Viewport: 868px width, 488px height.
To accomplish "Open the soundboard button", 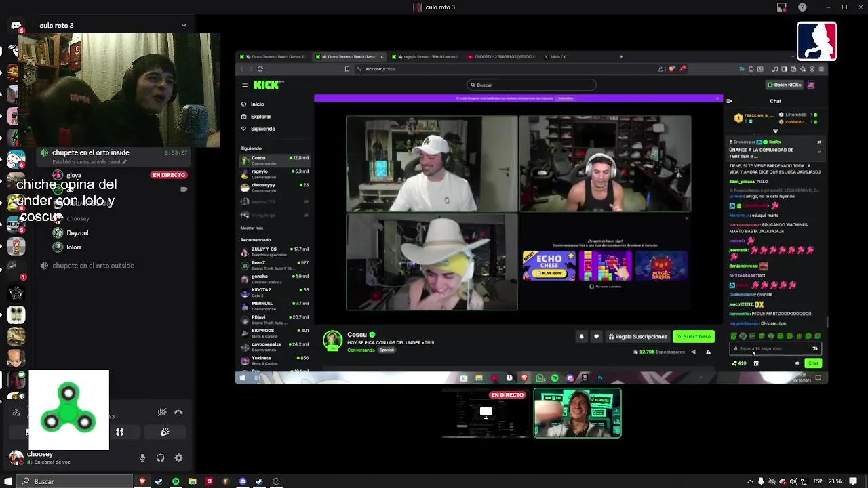I will pyautogui.click(x=165, y=432).
